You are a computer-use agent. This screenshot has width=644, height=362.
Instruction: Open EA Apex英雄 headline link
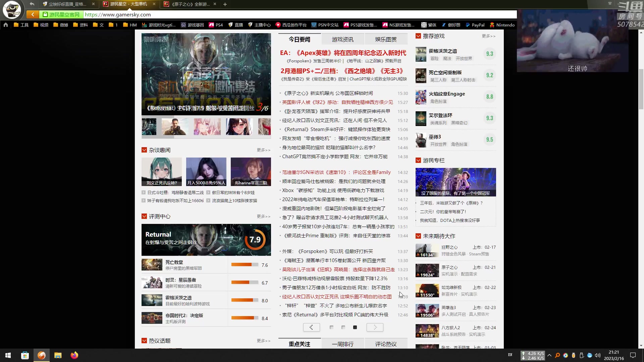(x=343, y=53)
